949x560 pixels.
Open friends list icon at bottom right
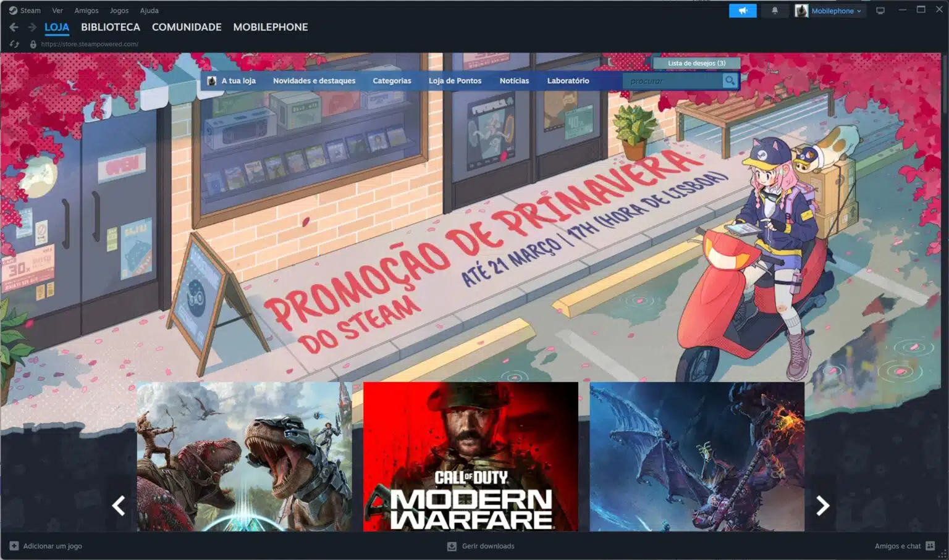(930, 546)
